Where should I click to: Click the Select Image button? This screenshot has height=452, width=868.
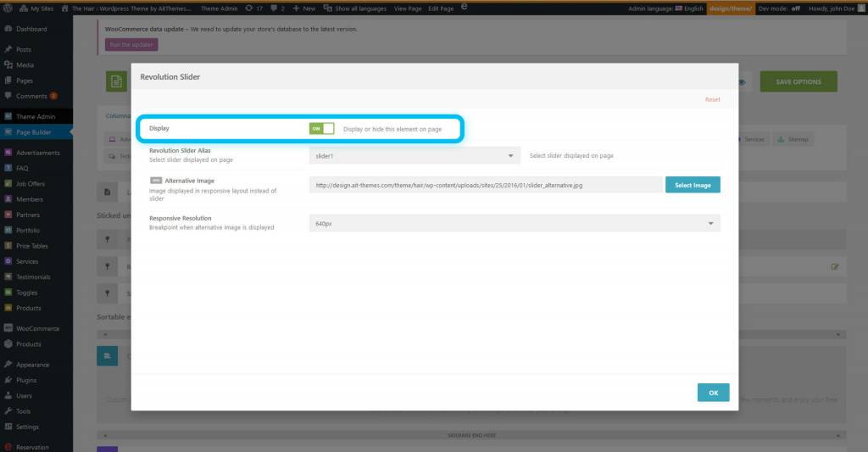[x=693, y=185]
